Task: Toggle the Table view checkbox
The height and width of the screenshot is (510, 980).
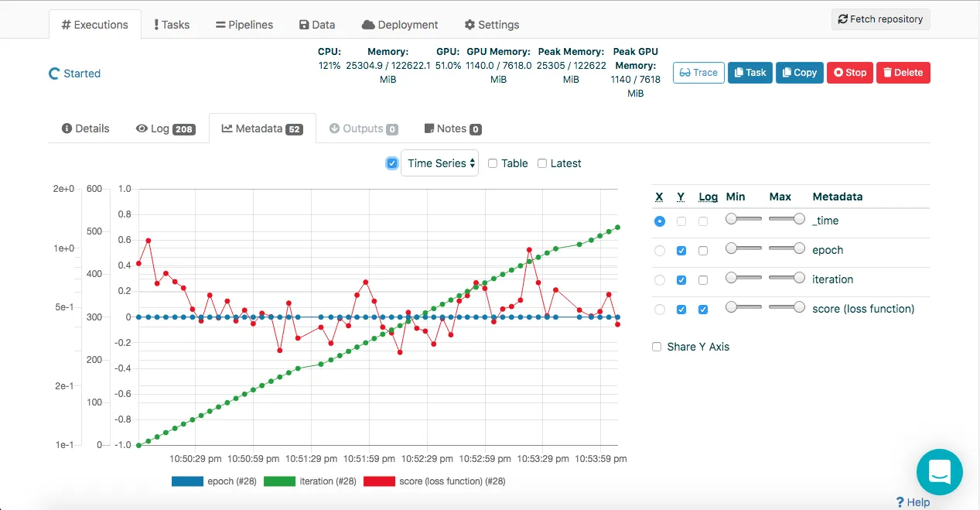Action: [x=493, y=163]
